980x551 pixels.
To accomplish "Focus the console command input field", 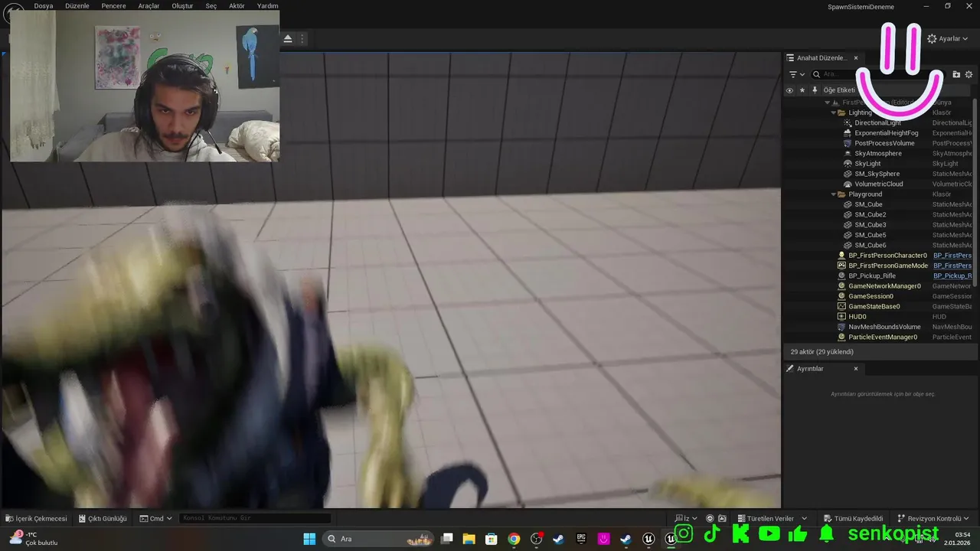I will point(255,518).
